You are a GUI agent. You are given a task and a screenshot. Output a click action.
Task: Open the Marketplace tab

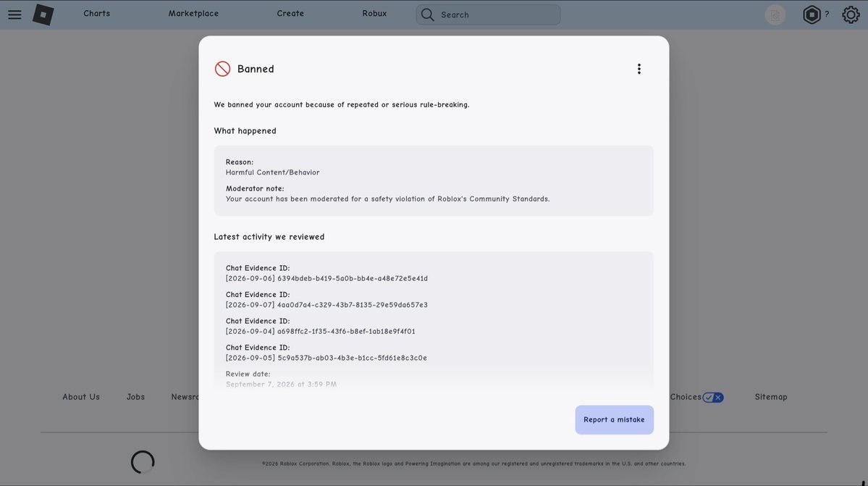(193, 13)
